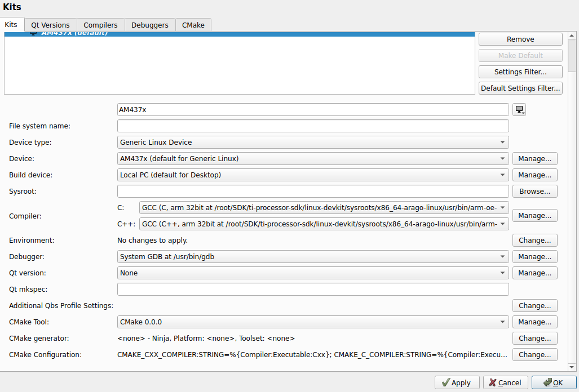Open the Compilers tab
The height and width of the screenshot is (392, 579).
tap(100, 25)
